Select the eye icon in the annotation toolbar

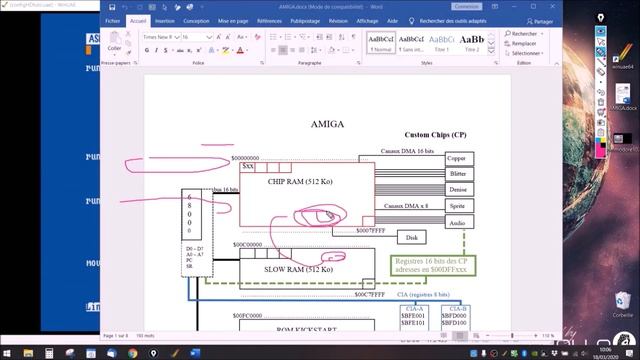coord(601,31)
